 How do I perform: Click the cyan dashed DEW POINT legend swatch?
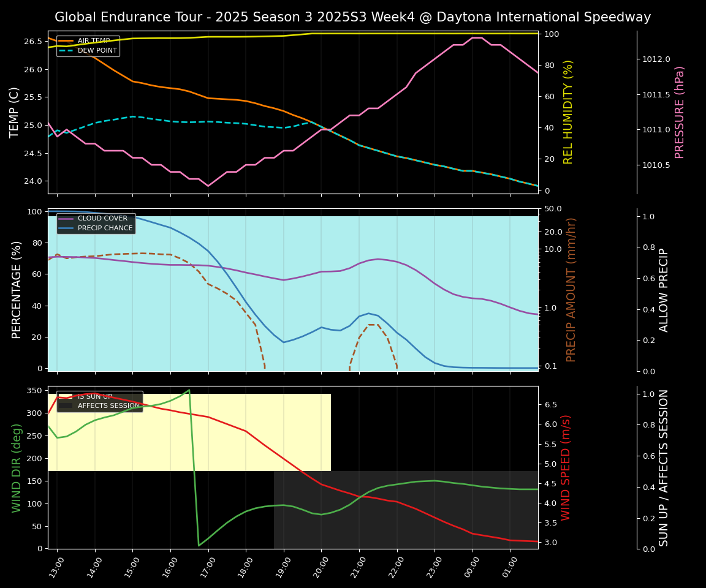(66, 50)
